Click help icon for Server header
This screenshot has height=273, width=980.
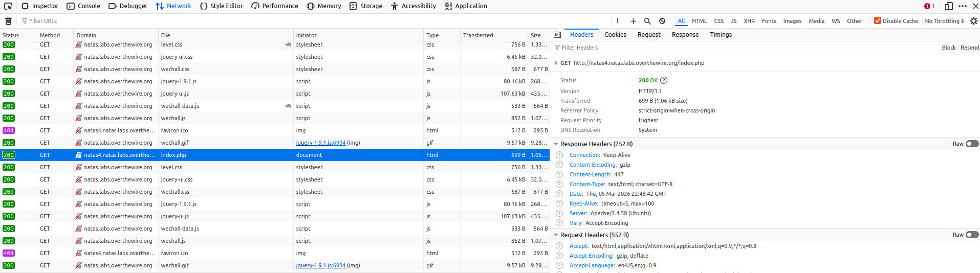pyautogui.click(x=559, y=213)
